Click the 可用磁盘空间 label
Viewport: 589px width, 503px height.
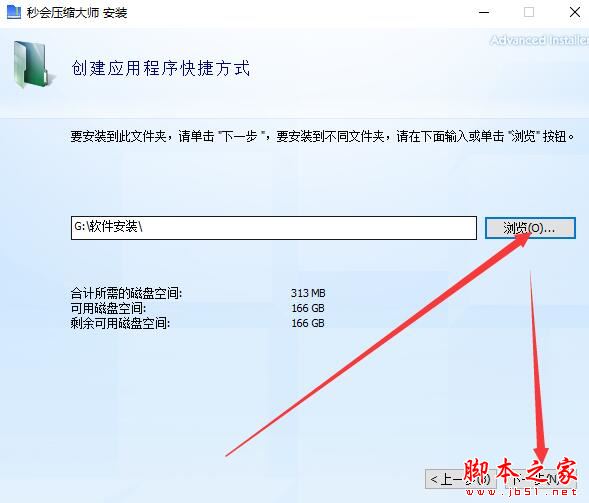[108, 308]
